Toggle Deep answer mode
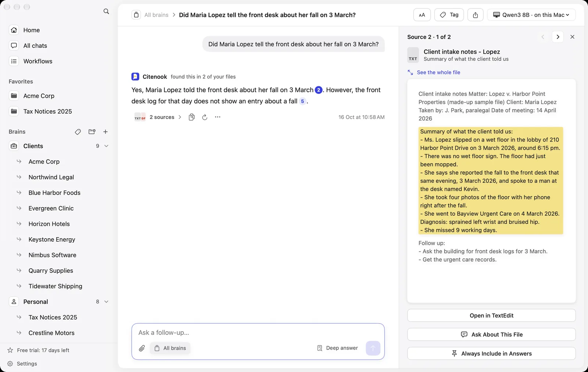Image resolution: width=588 pixels, height=372 pixels. pyautogui.click(x=337, y=348)
